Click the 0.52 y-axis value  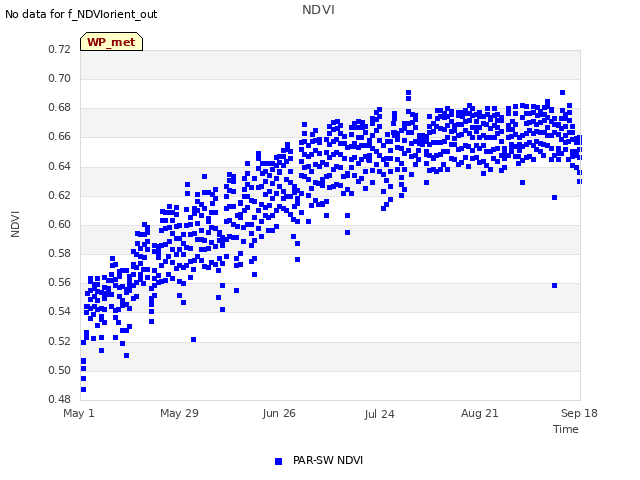60,341
